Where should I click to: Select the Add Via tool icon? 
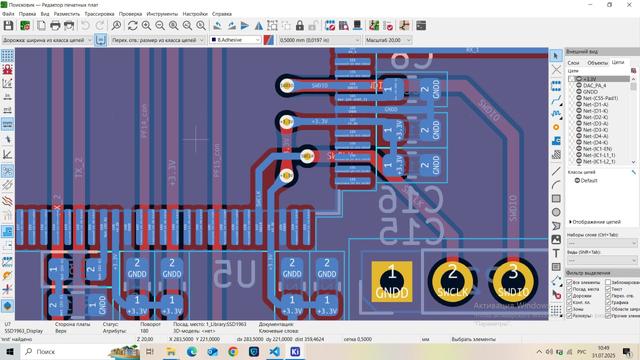pyautogui.click(x=556, y=127)
